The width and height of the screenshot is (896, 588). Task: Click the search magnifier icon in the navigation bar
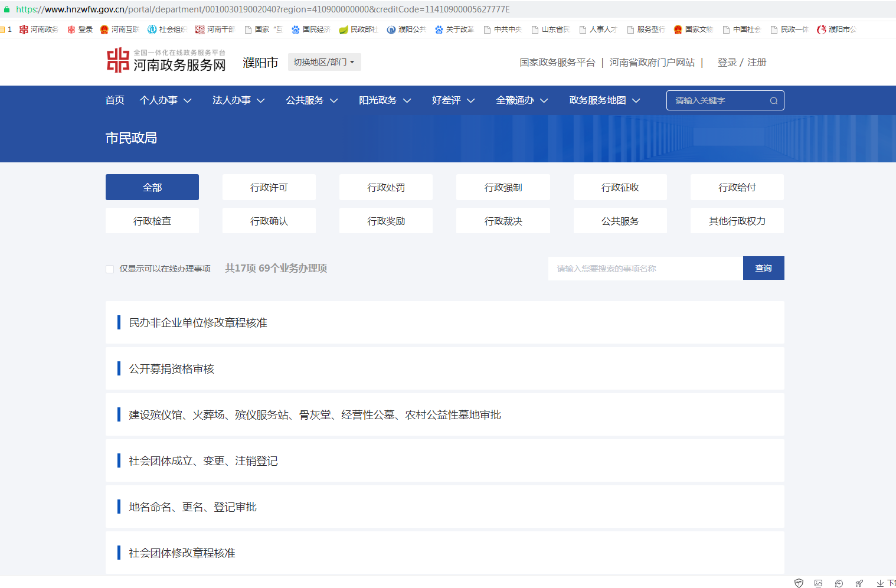[x=773, y=101]
